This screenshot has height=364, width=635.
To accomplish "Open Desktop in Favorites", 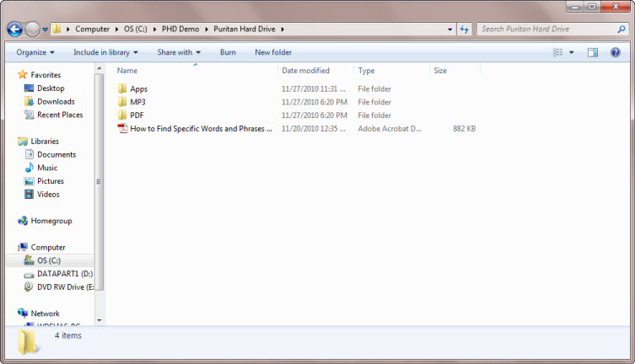I will (x=51, y=88).
